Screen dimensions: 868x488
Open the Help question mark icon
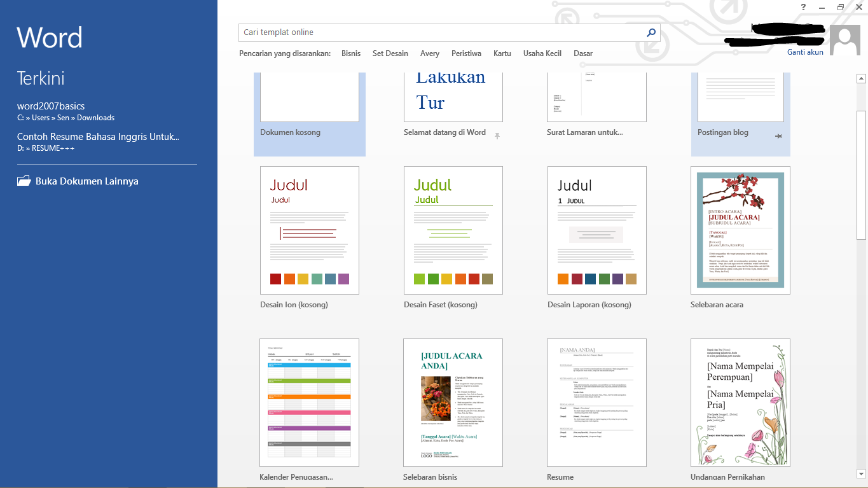803,6
